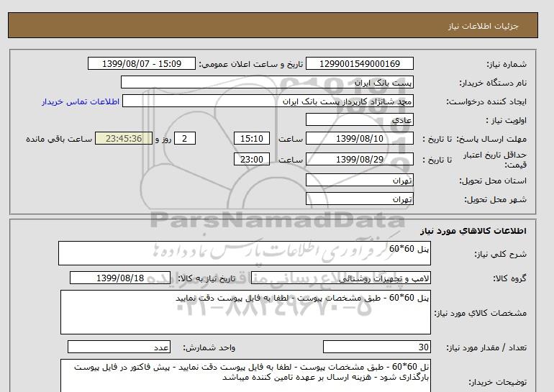Select the buyer notes text area
This screenshot has width=554, height=392.
click(x=245, y=375)
